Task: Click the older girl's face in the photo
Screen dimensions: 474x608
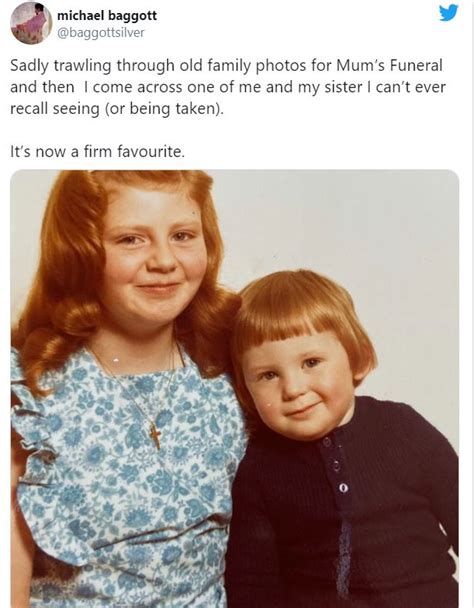Action: point(154,254)
